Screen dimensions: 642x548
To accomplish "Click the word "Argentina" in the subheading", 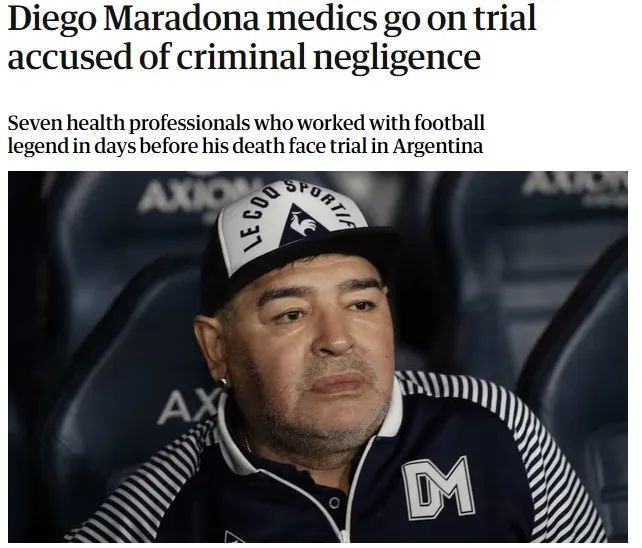I will tap(438, 147).
